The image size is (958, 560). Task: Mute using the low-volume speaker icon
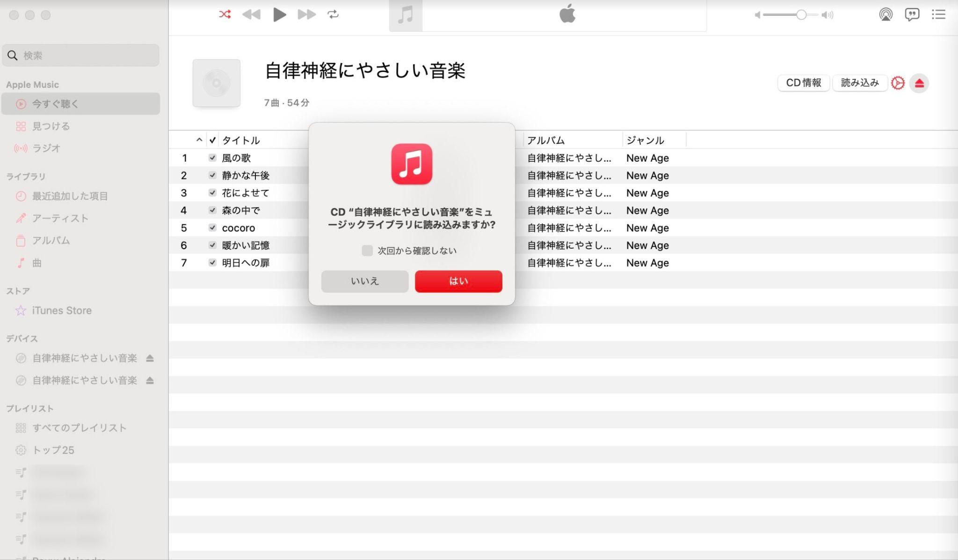pyautogui.click(x=757, y=15)
